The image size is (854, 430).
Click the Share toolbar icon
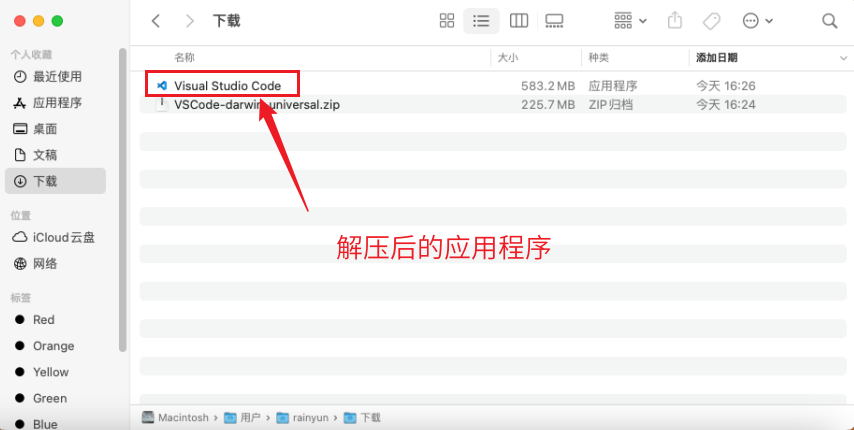(675, 21)
